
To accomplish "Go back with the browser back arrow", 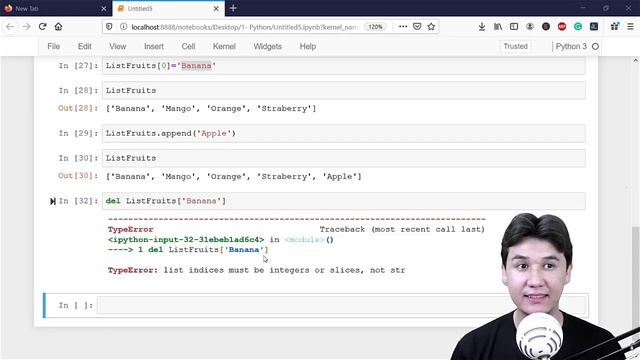I will point(10,27).
